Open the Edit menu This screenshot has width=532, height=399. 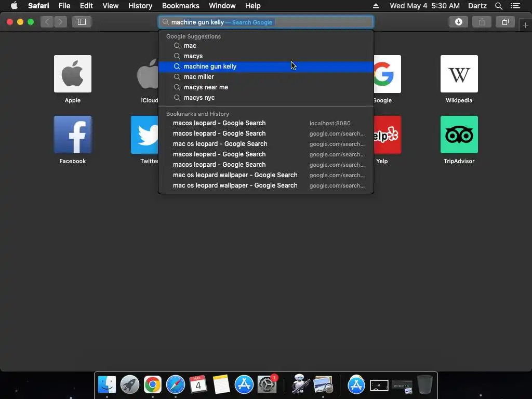[x=87, y=6]
